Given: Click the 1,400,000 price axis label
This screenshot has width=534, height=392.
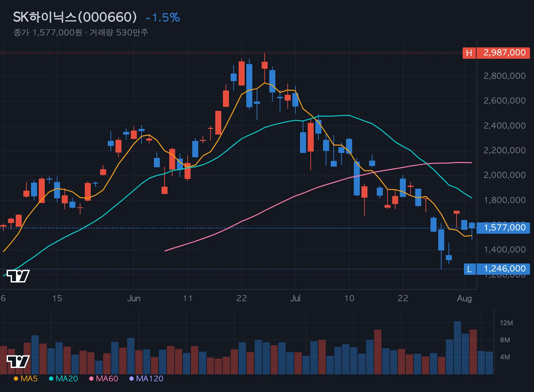Looking at the screenshot, I should [505, 250].
